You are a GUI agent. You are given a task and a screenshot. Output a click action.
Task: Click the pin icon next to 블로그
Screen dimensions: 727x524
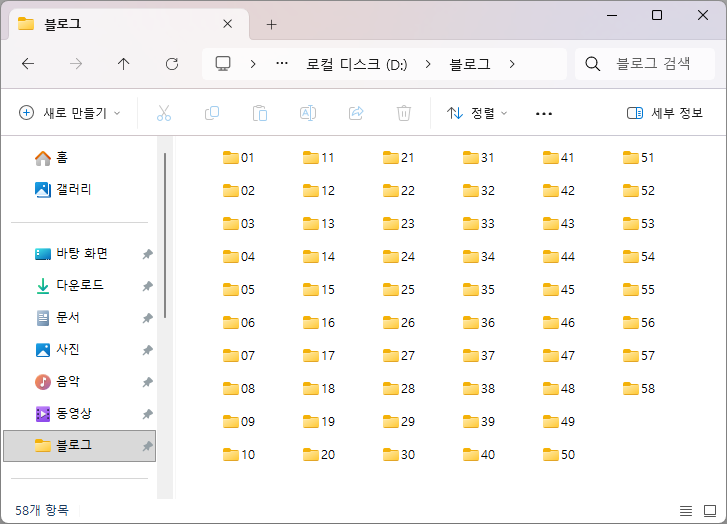point(147,446)
